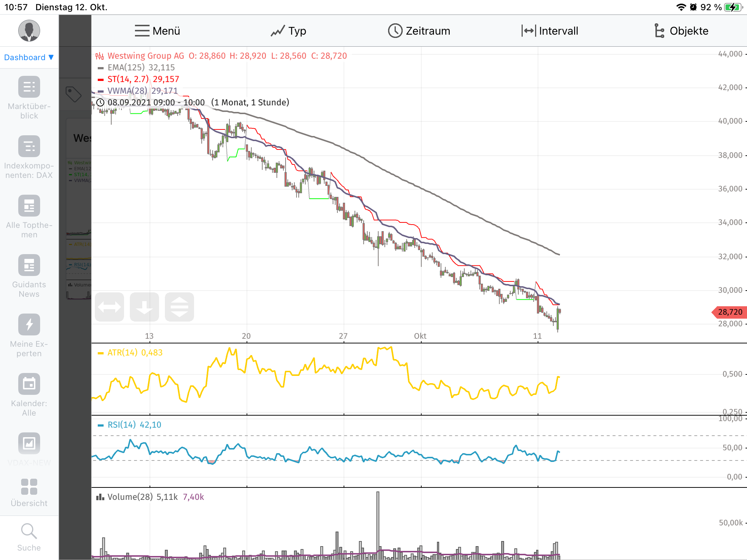Viewport: 747px width, 560px height.
Task: Open the Typ chart type menu
Action: click(x=288, y=31)
